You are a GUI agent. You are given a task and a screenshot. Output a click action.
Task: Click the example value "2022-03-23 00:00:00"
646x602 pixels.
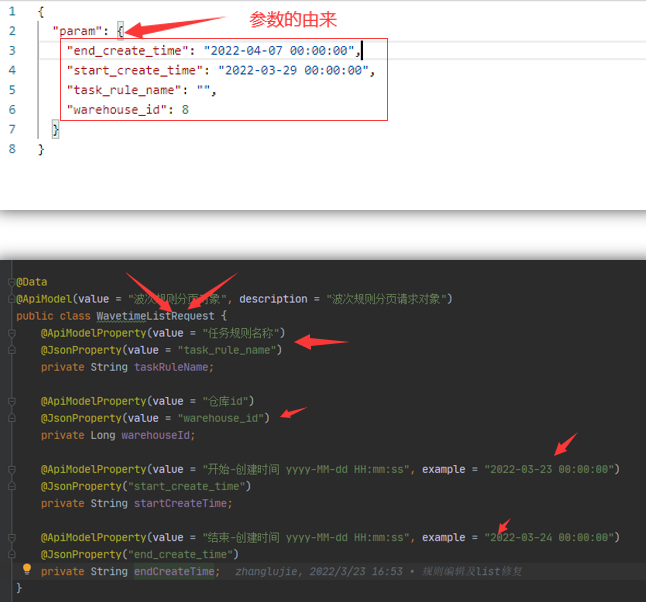(x=549, y=469)
